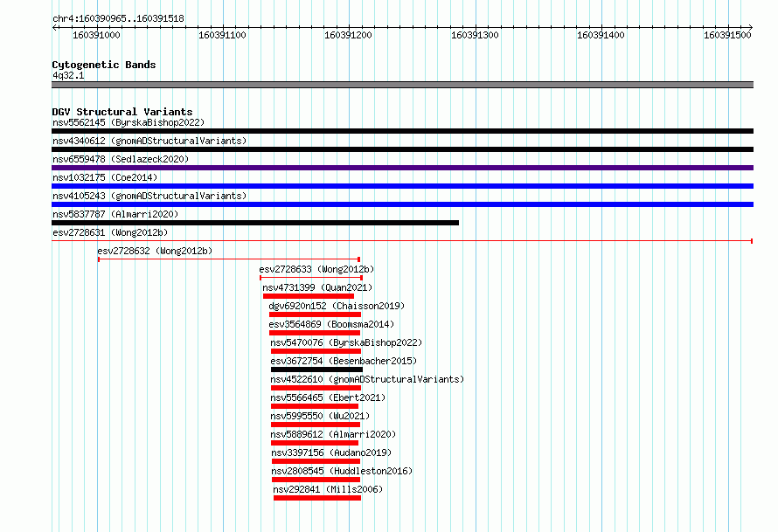Click the red bar for nsv5995550
Viewport: 778px width, 532px height.
pos(316,425)
